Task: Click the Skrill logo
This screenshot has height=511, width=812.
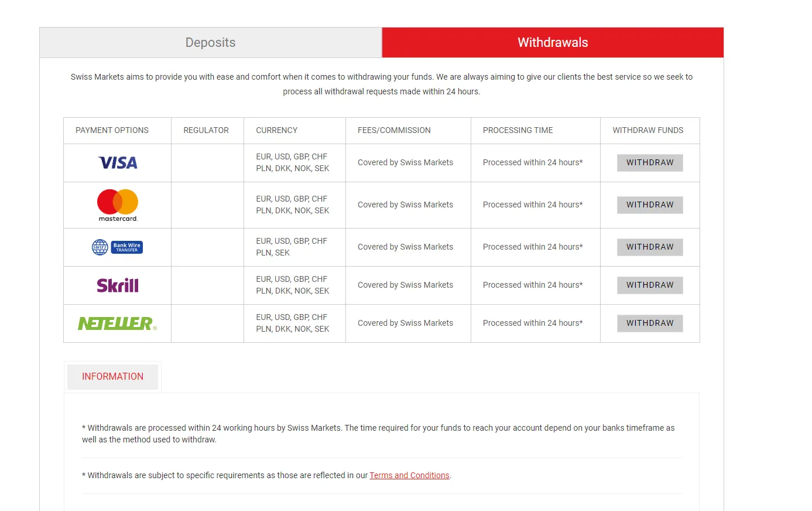Action: tap(118, 285)
